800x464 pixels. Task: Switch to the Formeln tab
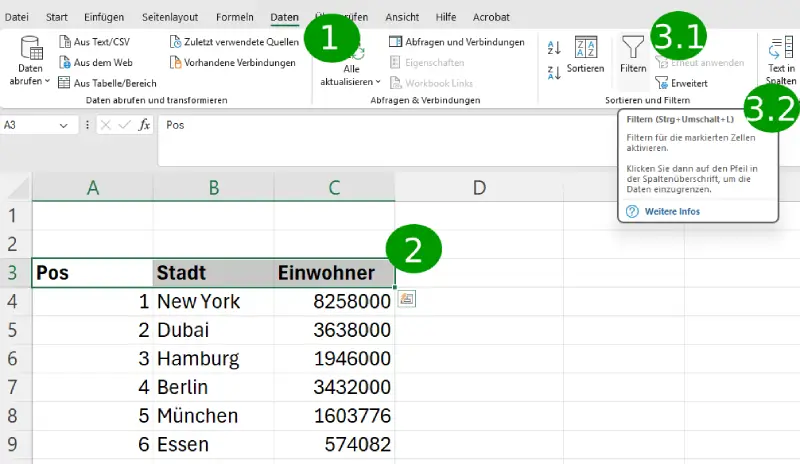tap(235, 17)
